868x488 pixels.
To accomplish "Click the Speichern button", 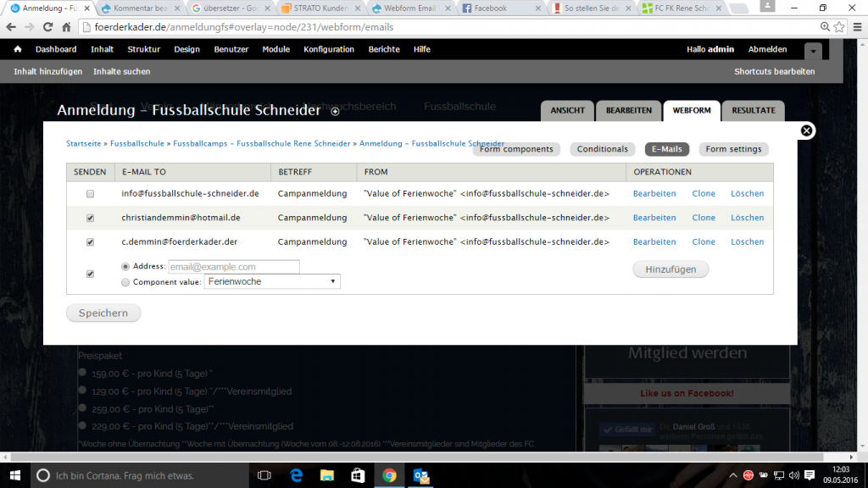I will [103, 313].
